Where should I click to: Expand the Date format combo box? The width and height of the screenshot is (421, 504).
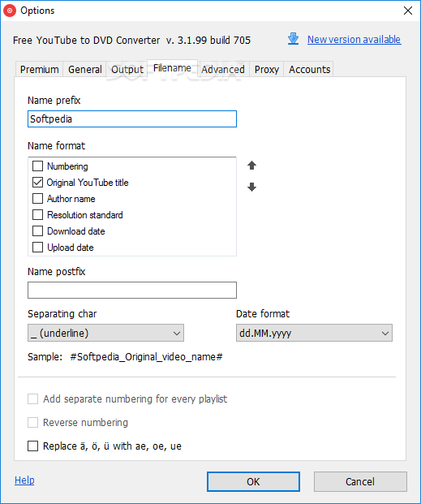click(314, 333)
